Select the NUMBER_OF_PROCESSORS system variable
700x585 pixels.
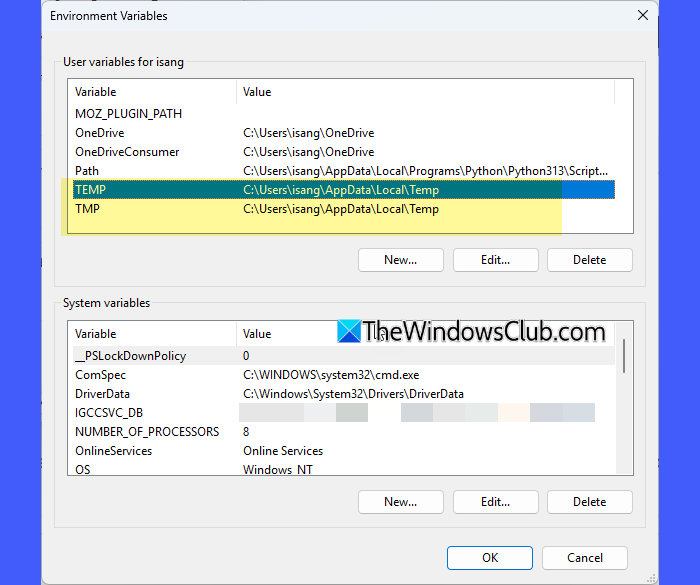[x=344, y=432]
